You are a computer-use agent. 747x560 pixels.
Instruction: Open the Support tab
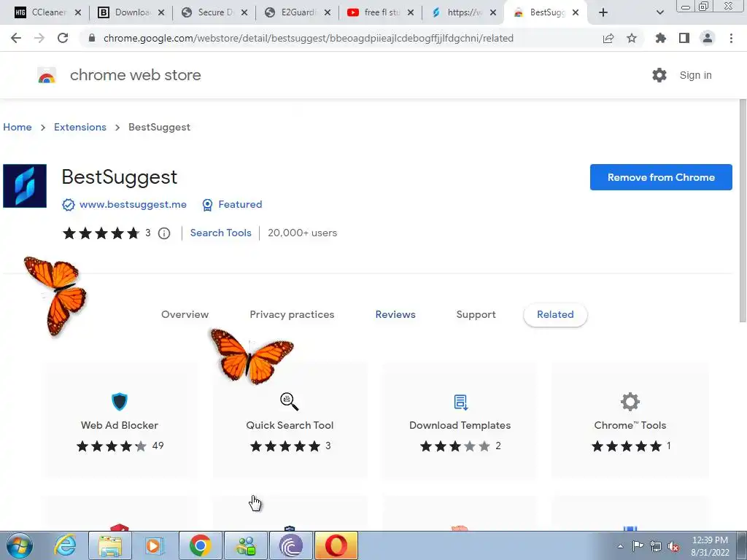tap(476, 315)
